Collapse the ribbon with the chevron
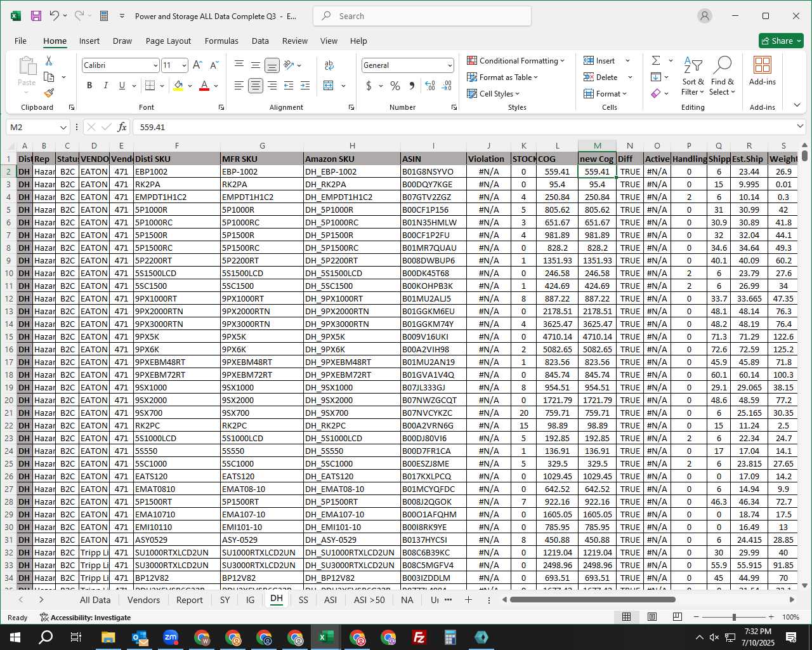The height and width of the screenshot is (650, 812). coord(797,105)
